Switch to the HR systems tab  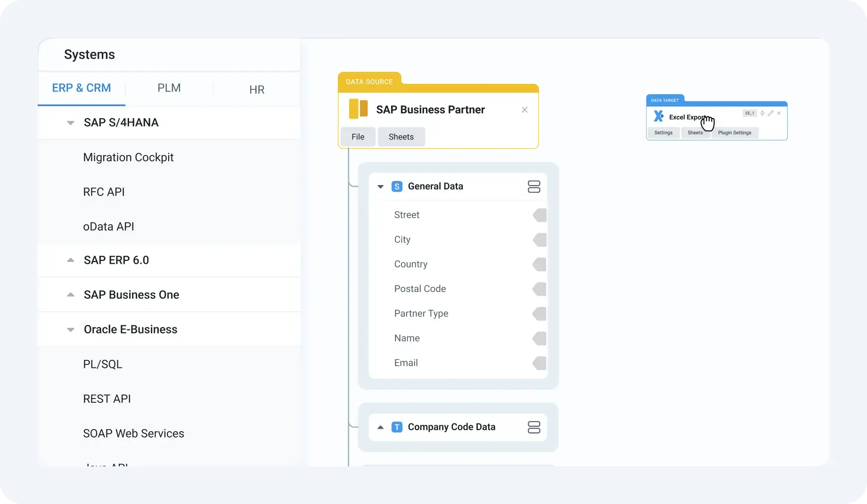257,89
